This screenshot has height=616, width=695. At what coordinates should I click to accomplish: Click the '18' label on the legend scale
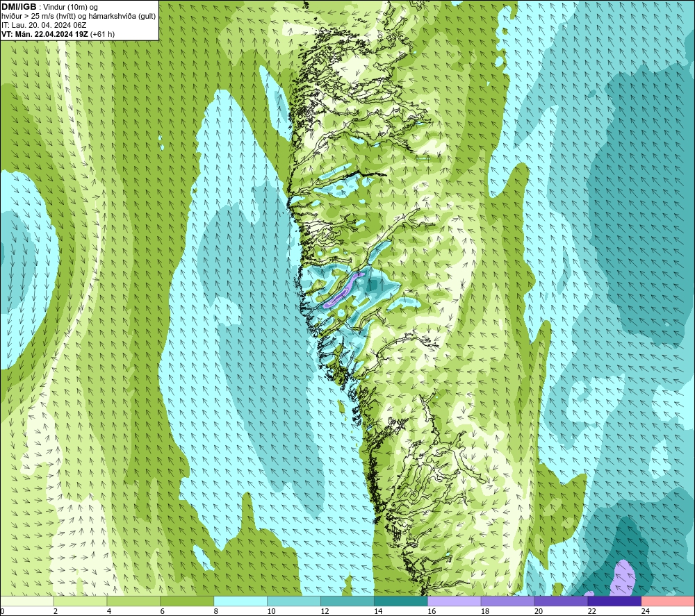click(x=485, y=611)
